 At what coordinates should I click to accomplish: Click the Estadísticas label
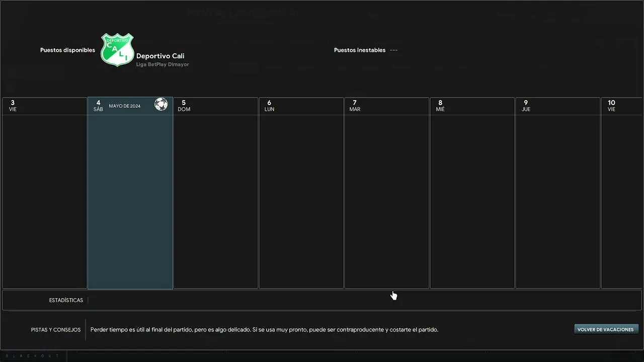(66, 300)
